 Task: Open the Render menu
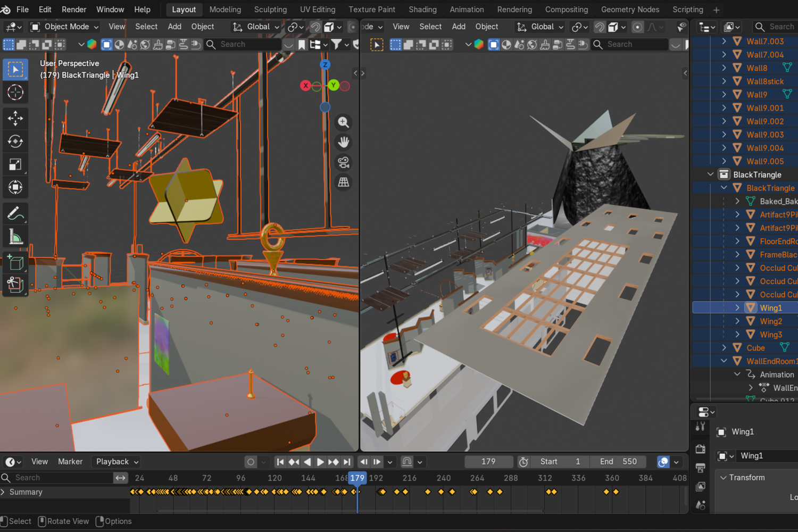click(x=74, y=10)
